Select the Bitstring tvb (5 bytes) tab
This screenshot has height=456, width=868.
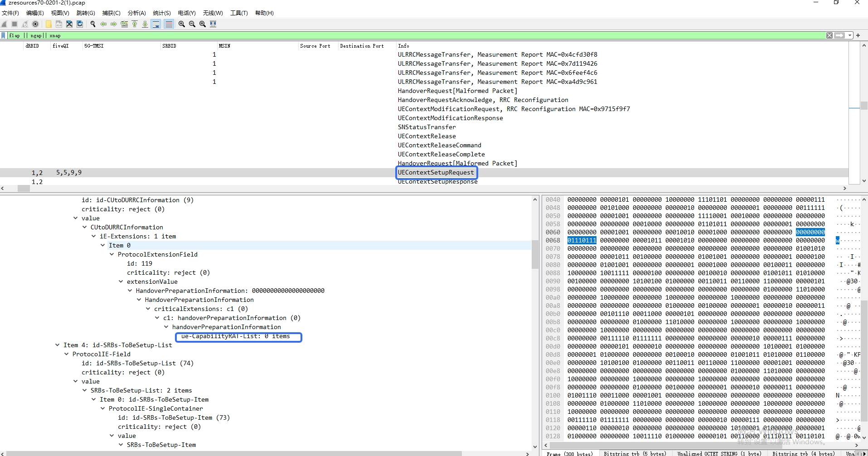point(635,453)
